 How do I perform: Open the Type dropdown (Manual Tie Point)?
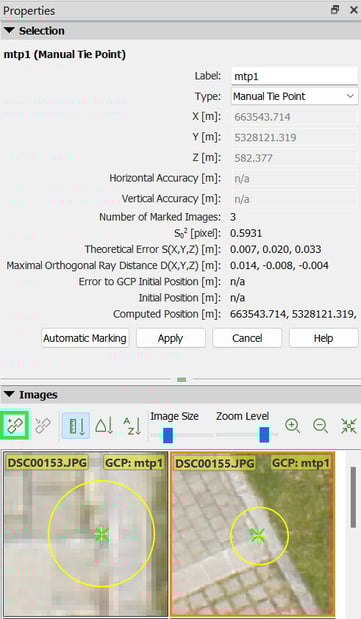tap(295, 96)
